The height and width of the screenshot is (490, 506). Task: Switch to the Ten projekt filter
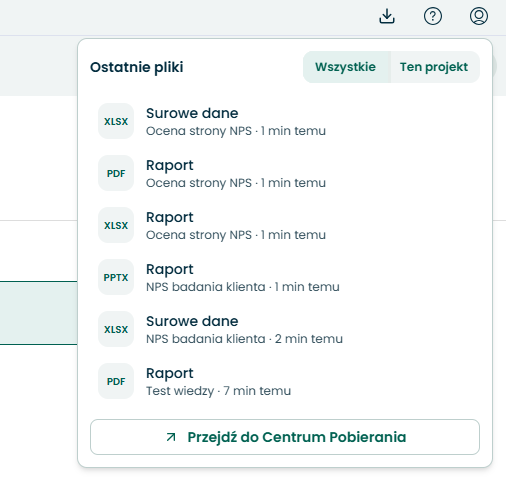pyautogui.click(x=434, y=67)
